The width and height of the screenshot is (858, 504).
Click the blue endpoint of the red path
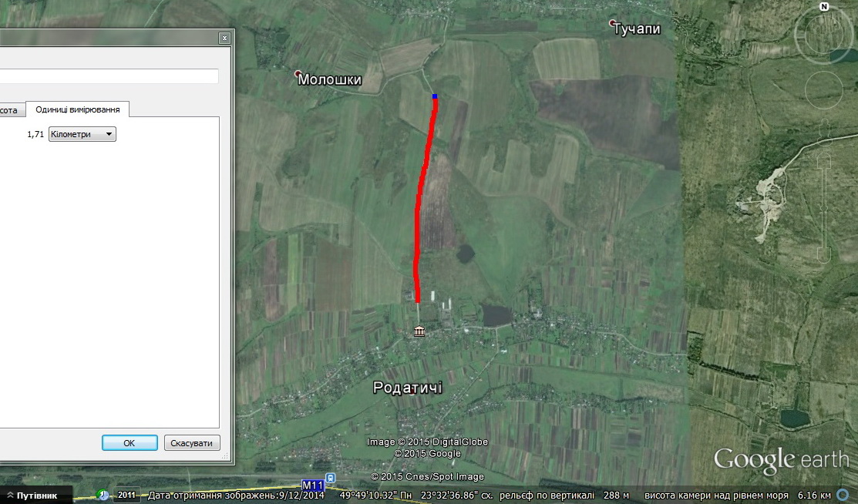click(435, 96)
